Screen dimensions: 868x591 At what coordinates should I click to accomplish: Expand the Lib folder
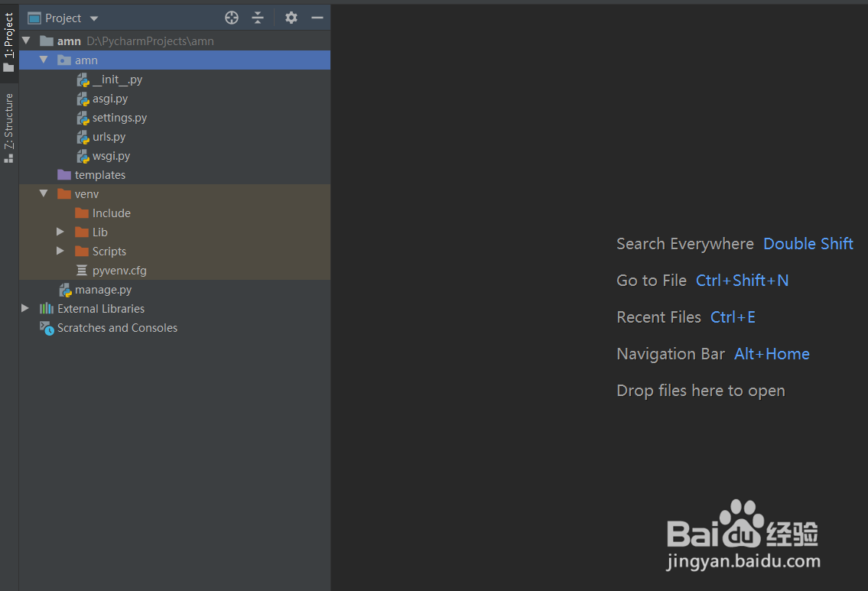tap(60, 232)
